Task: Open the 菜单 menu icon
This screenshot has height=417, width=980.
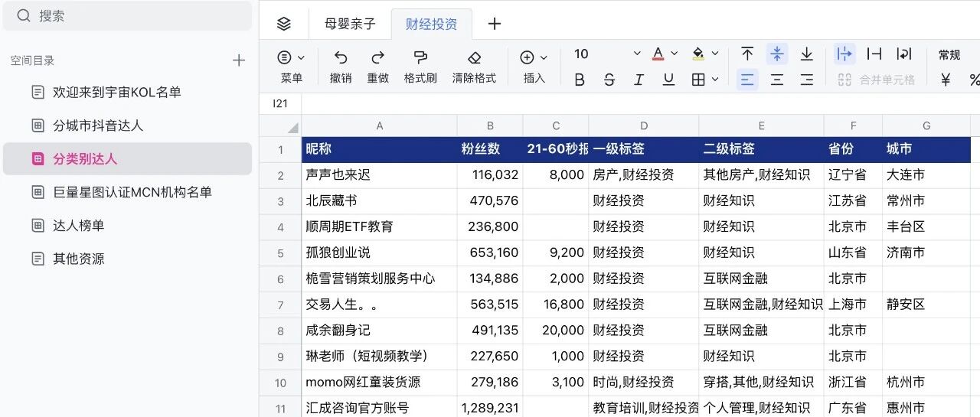Action: click(x=284, y=57)
